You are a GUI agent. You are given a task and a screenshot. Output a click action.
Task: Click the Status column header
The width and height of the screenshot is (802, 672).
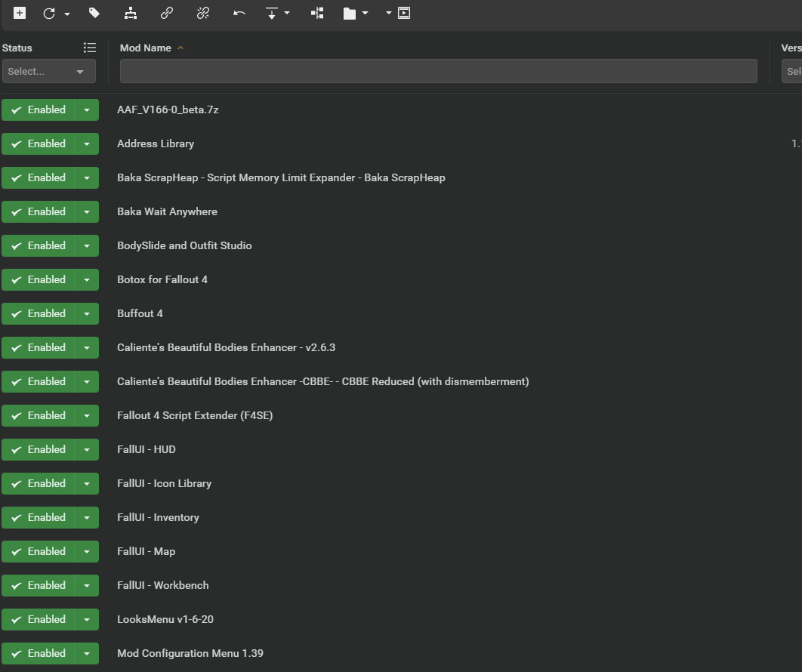click(17, 48)
